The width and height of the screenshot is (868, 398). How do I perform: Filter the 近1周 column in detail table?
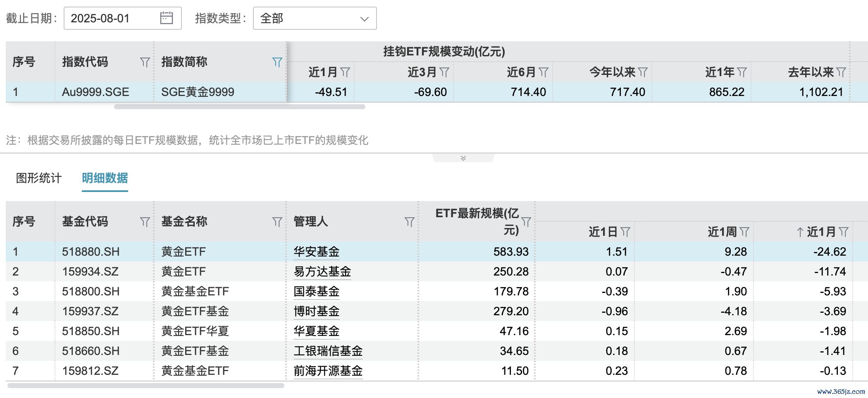(x=744, y=232)
